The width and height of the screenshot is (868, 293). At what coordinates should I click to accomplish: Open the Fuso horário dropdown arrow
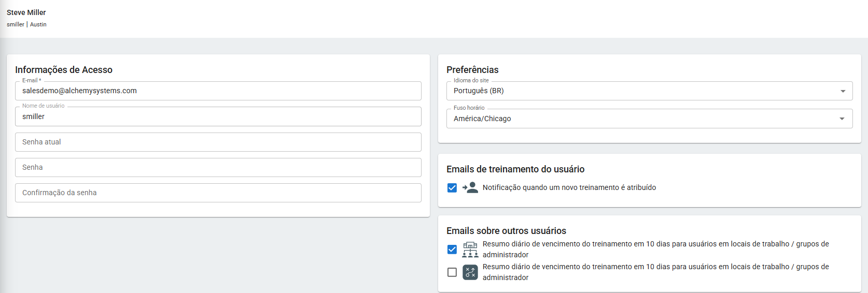tap(843, 119)
